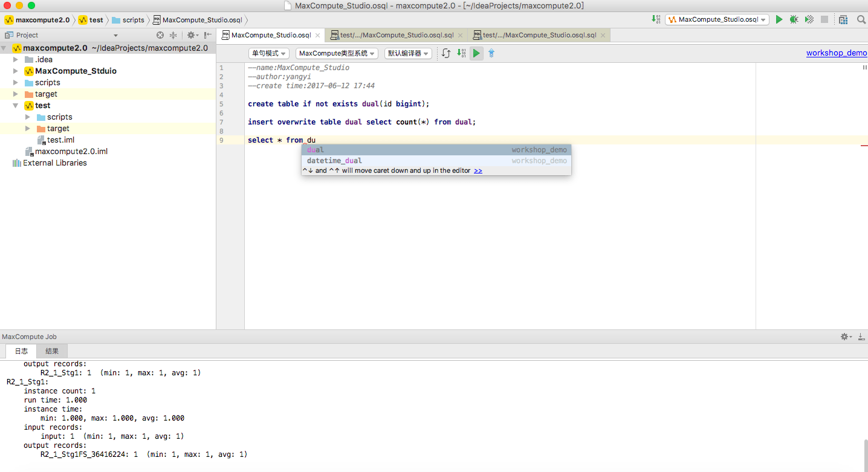This screenshot has height=472, width=868.
Task: Open run configuration MaxCompute_Studio.osql dropdown
Action: pyautogui.click(x=717, y=19)
